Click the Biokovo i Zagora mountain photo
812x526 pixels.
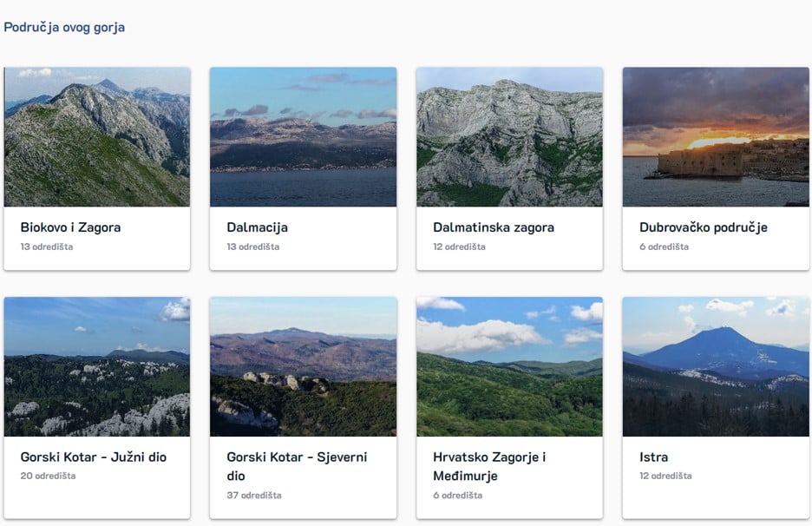[96, 137]
